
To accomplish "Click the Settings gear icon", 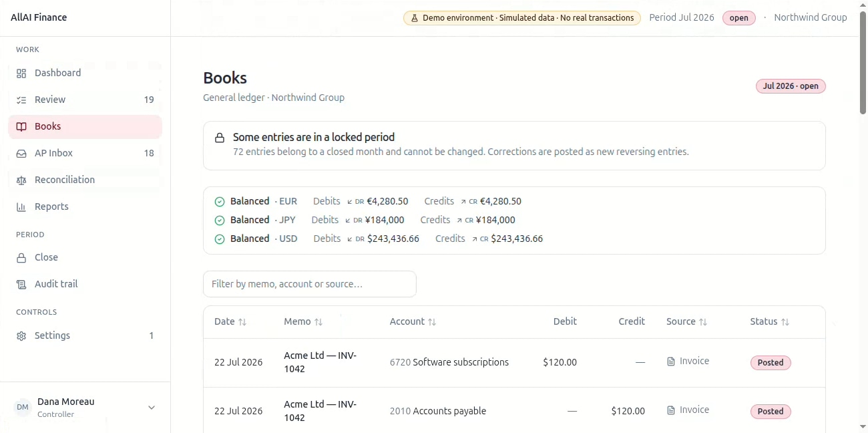I will pos(21,335).
